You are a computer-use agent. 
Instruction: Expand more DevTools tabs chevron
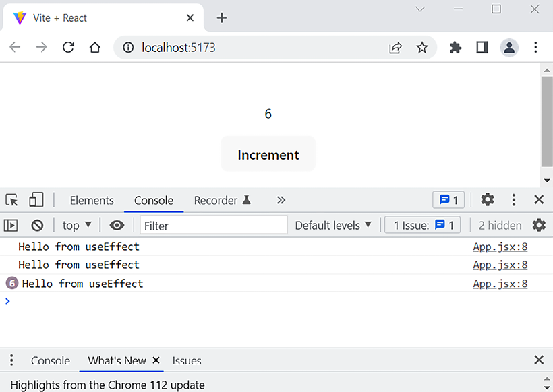281,200
